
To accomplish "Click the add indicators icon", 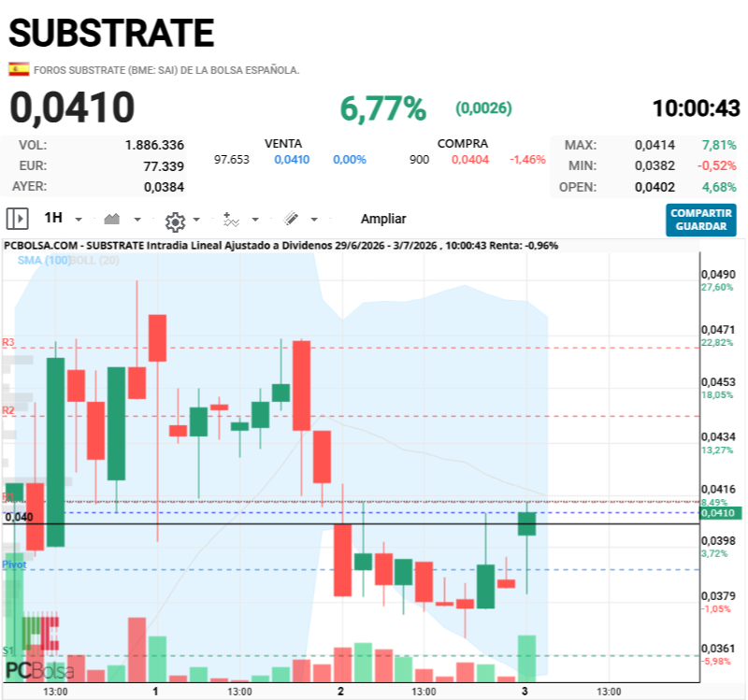I will (x=231, y=220).
